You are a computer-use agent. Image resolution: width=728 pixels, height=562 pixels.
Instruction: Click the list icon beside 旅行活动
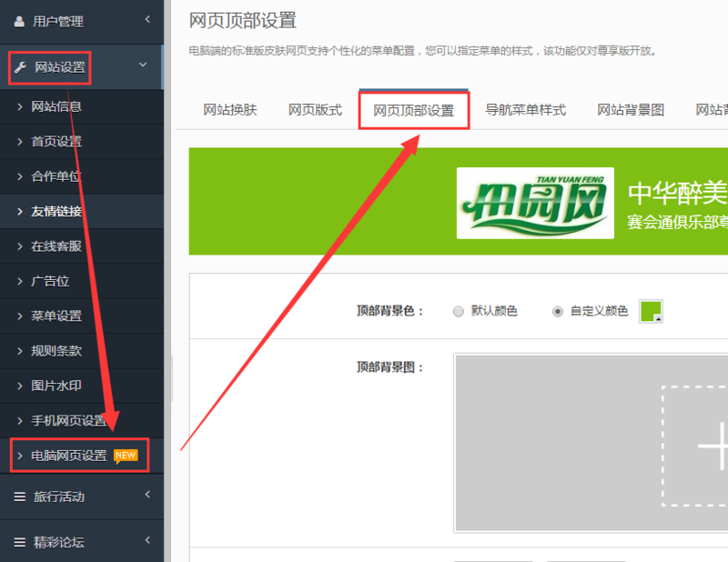click(20, 497)
